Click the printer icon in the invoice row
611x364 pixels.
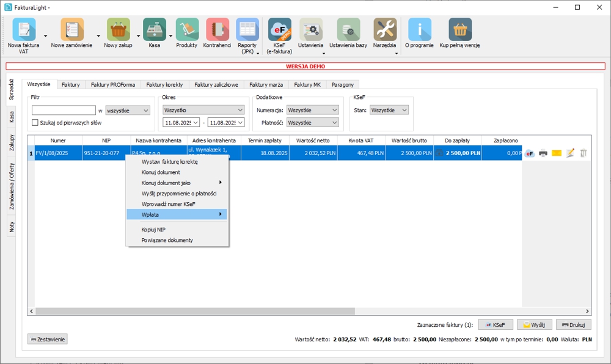[x=543, y=153]
